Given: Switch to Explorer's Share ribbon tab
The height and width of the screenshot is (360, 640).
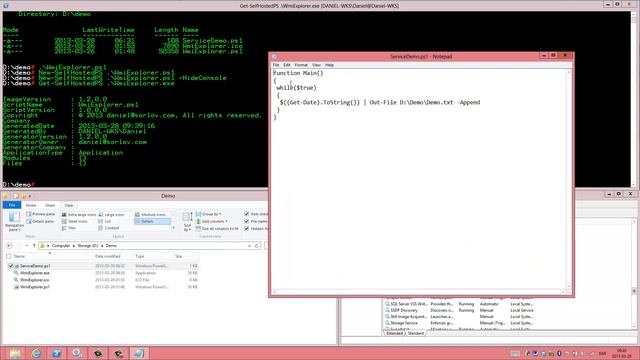Looking at the screenshot, I should [x=50, y=205].
